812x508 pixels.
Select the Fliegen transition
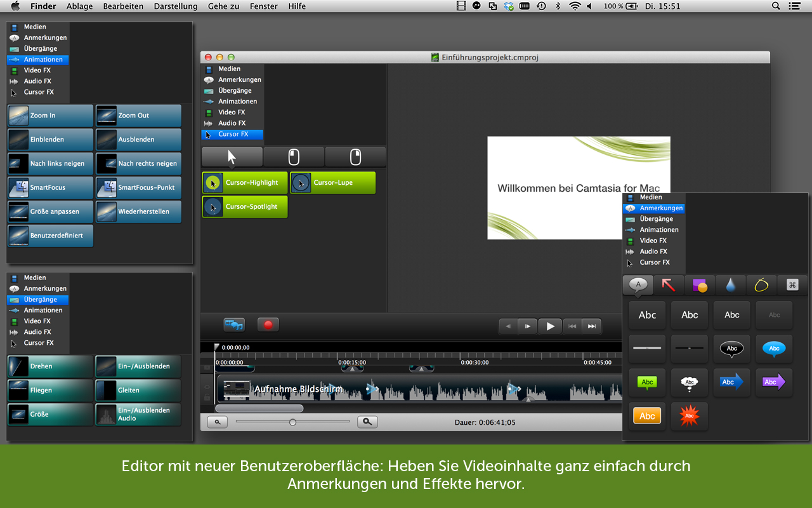pos(51,391)
